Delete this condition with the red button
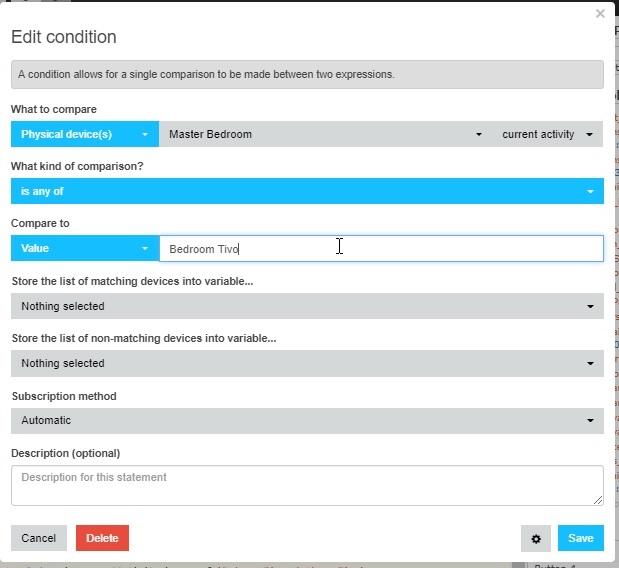 [x=102, y=538]
